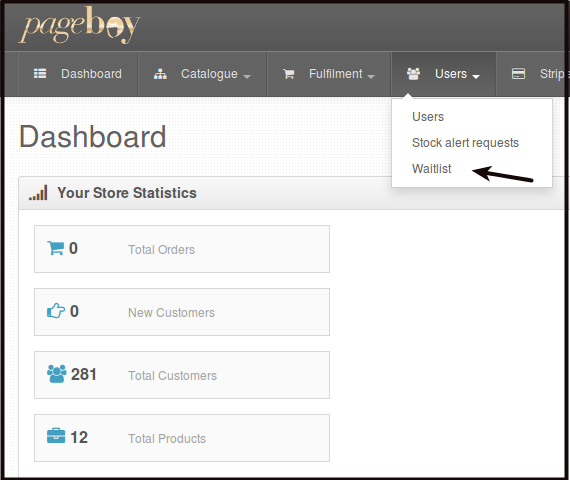Expand the Catalogue dropdown arrow
570x480 pixels.
pos(247,76)
